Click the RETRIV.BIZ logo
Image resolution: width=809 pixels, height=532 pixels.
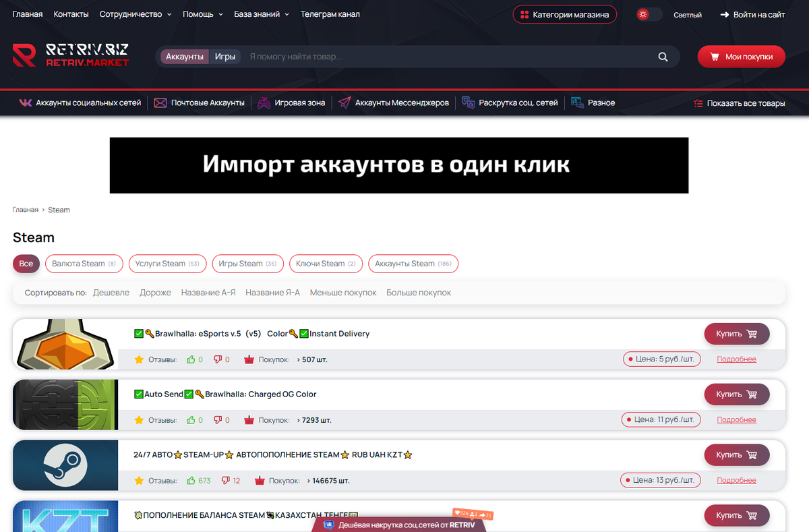pyautogui.click(x=71, y=56)
